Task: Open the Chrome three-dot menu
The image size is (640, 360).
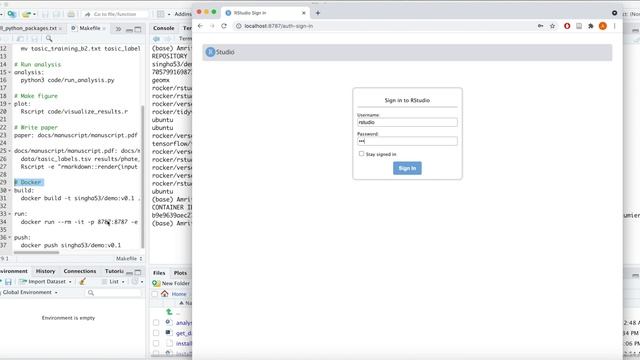Action: 614,26
